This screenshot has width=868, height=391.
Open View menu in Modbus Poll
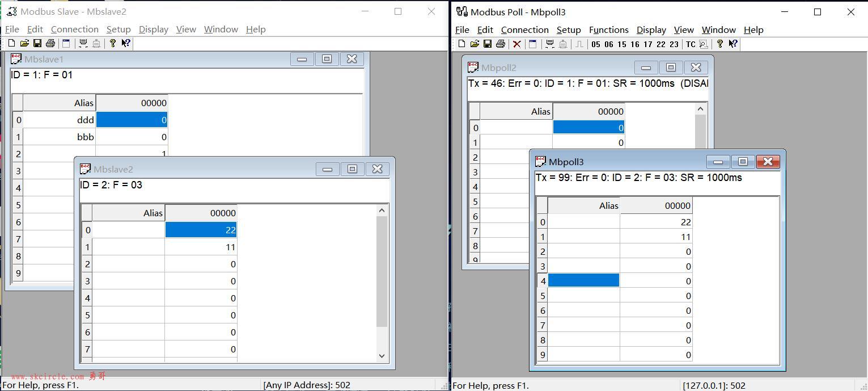coord(684,30)
